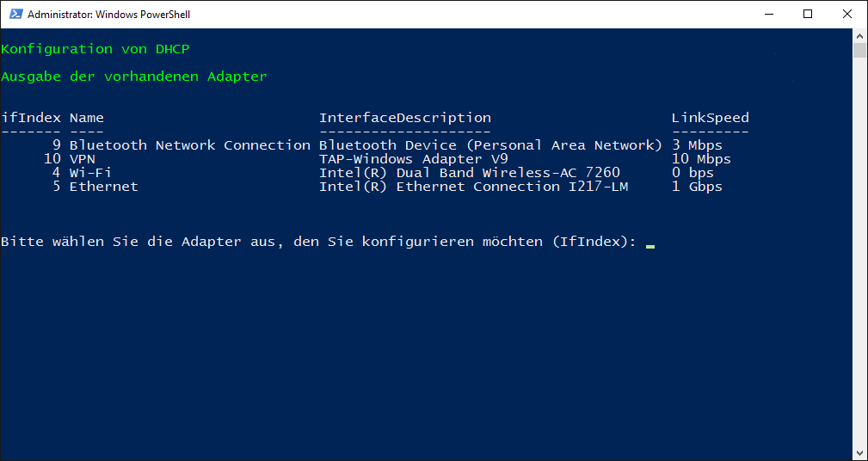The width and height of the screenshot is (868, 461).
Task: Click the InterfaceDescription column header
Action: pyautogui.click(x=404, y=118)
